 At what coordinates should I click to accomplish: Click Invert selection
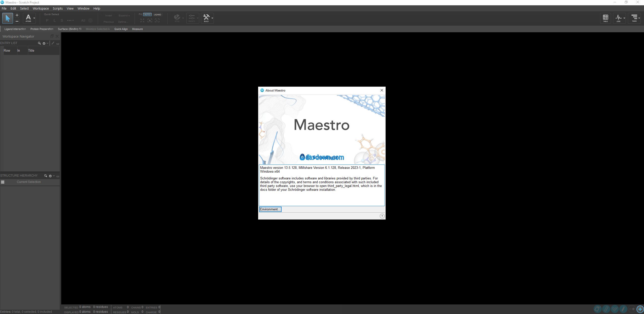[109, 16]
